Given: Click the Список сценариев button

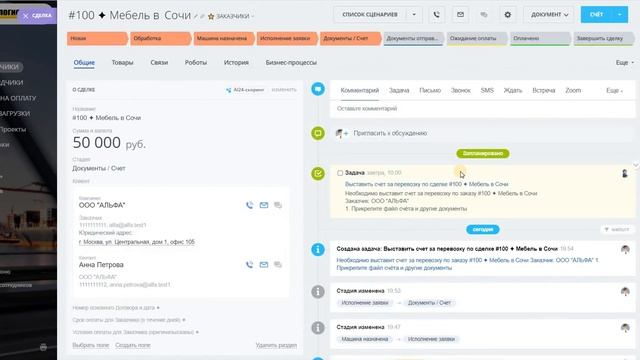Looking at the screenshot, I should coord(370,15).
